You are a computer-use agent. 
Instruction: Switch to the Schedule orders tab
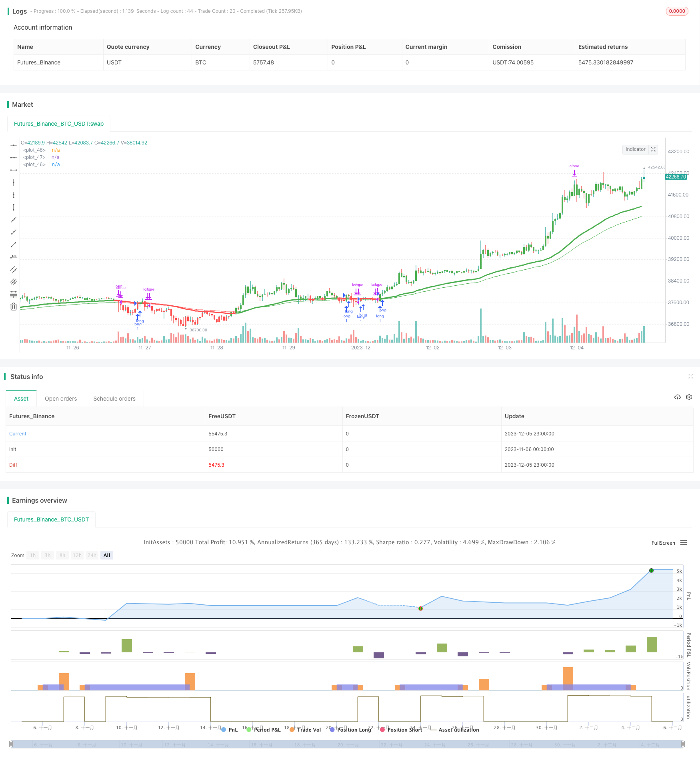click(x=114, y=399)
